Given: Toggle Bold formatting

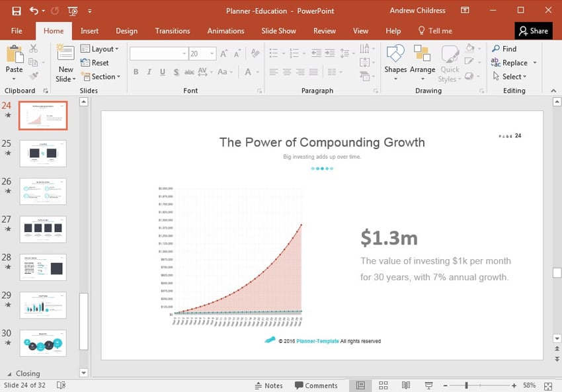Looking at the screenshot, I should point(136,72).
